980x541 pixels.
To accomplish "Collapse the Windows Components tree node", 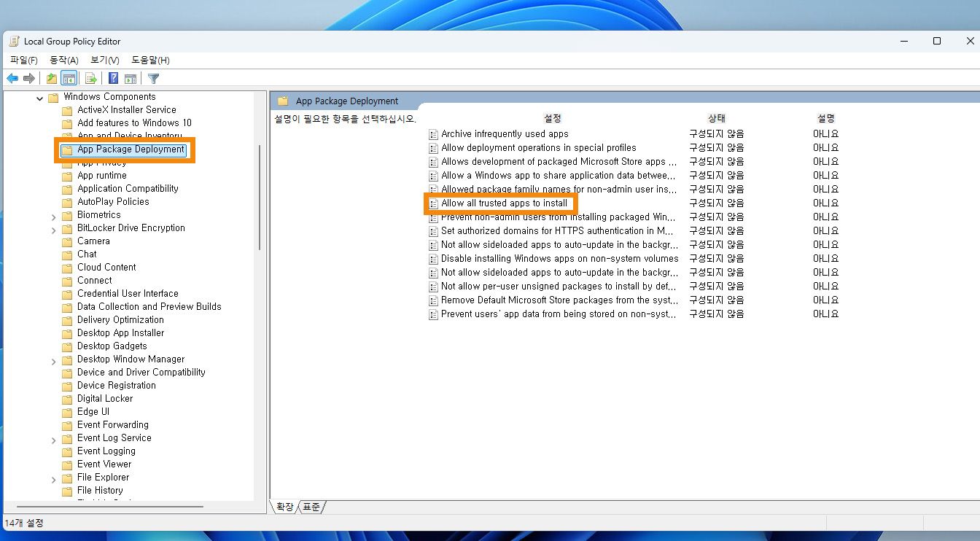I will click(40, 98).
